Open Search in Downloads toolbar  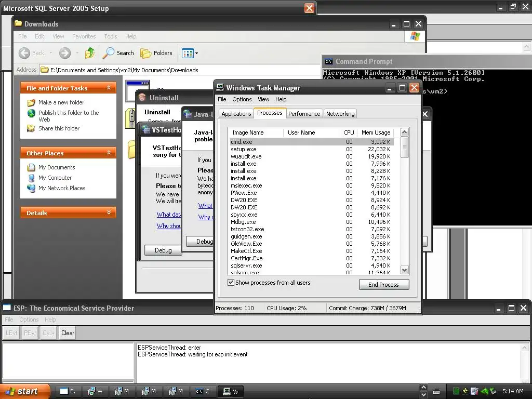tap(118, 53)
